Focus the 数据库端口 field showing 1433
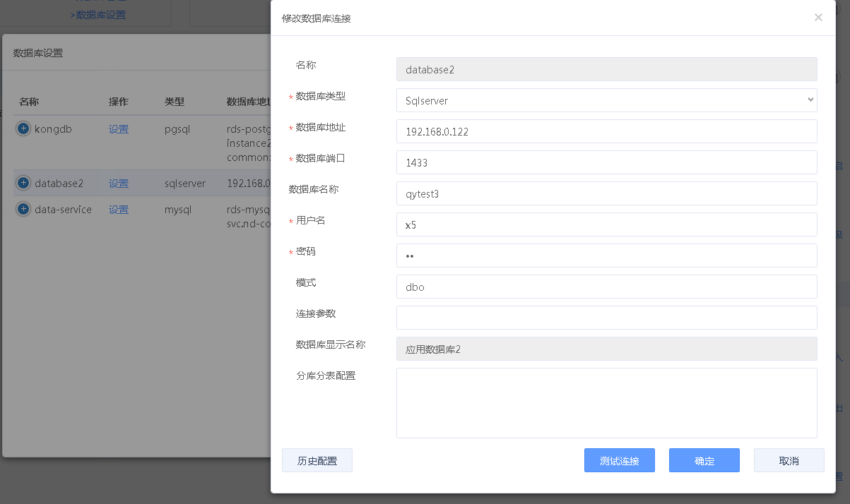850x504 pixels. click(606, 162)
